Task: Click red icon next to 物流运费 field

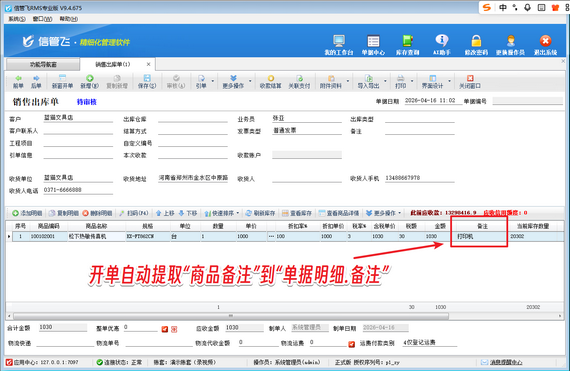Action: pyautogui.click(x=351, y=344)
